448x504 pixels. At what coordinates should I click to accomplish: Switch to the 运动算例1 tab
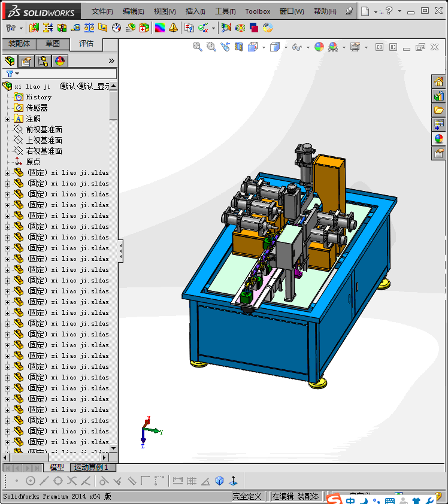[92, 467]
